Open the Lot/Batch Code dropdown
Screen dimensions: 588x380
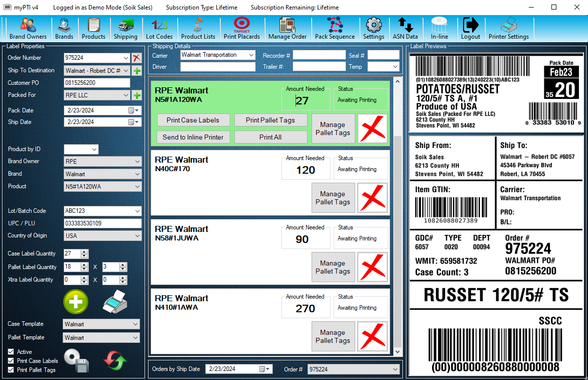[137, 211]
